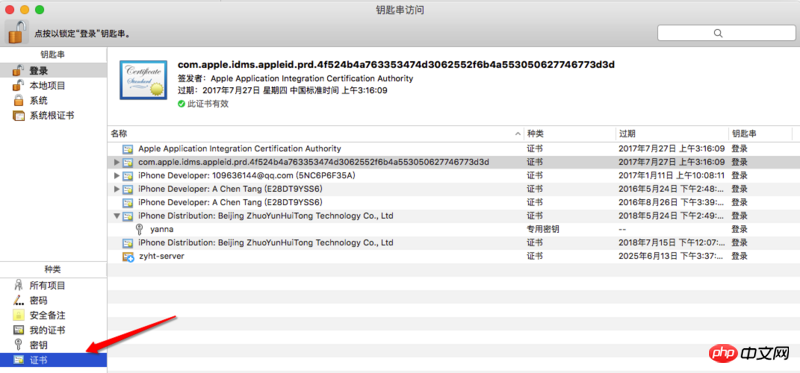Show the 安全备注 category
This screenshot has width=800, height=373.
tap(54, 315)
